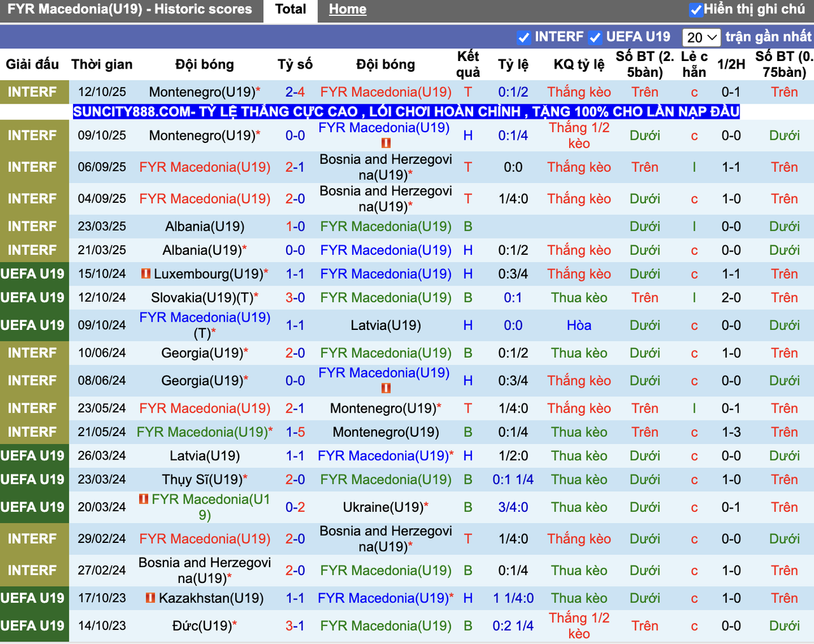Click Thua kèo in the Slovakia(U19) row
Viewport: 814px width, 644px height.
(579, 298)
